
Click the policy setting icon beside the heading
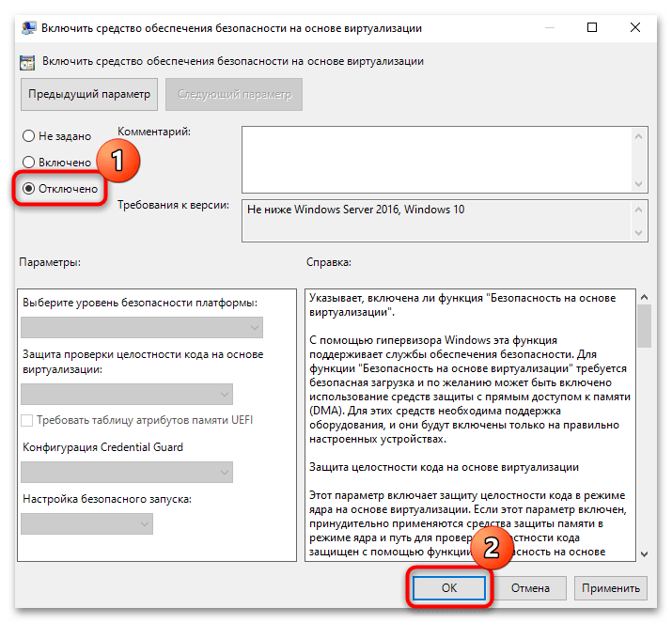point(27,63)
